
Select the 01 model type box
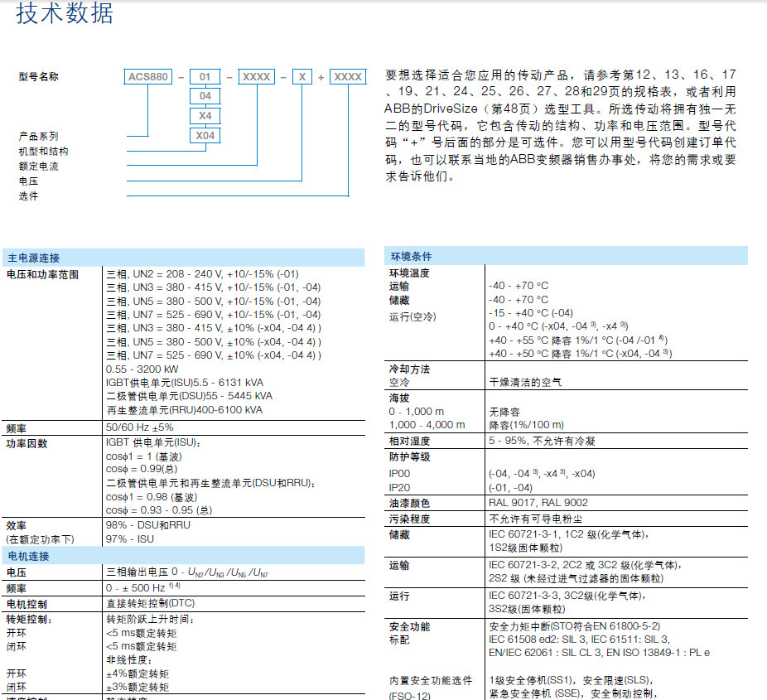coord(205,77)
